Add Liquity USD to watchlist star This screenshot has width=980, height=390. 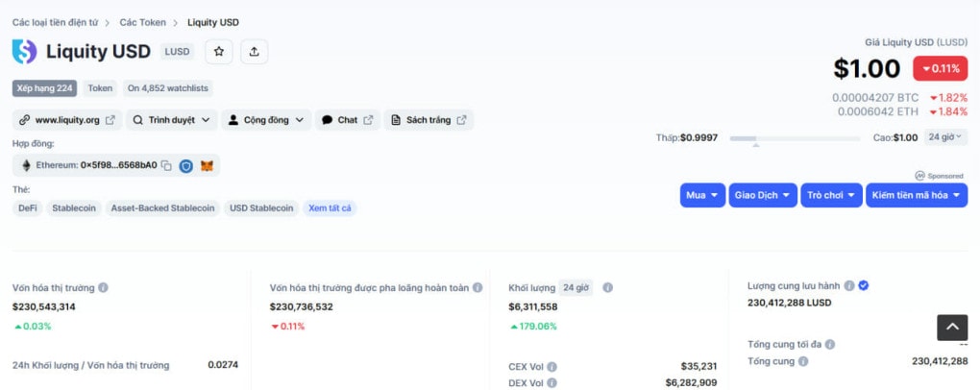click(x=219, y=52)
